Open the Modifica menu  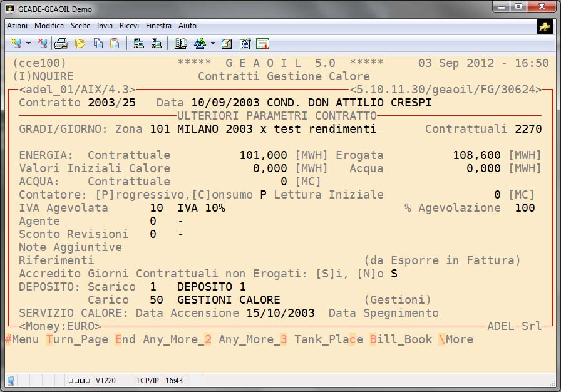pos(49,26)
